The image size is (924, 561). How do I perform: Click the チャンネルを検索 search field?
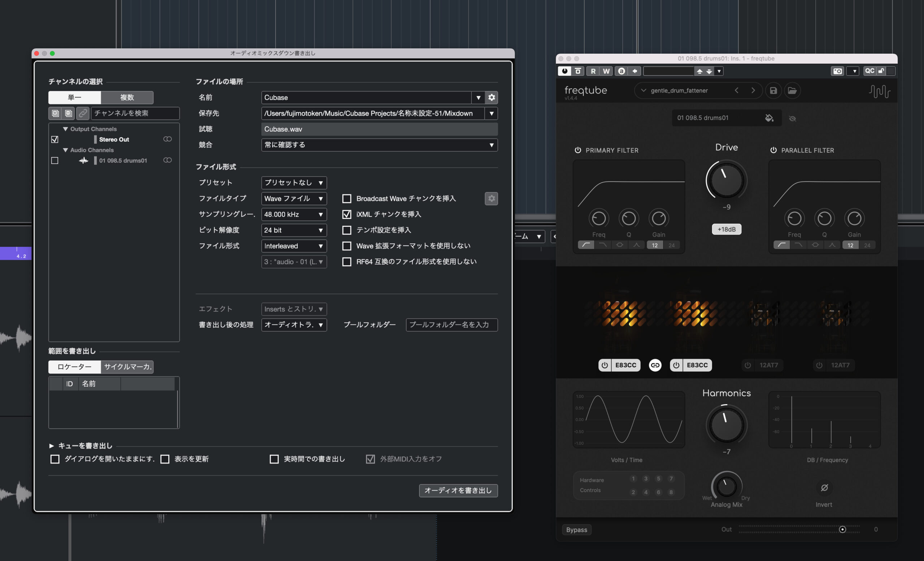[x=135, y=113]
